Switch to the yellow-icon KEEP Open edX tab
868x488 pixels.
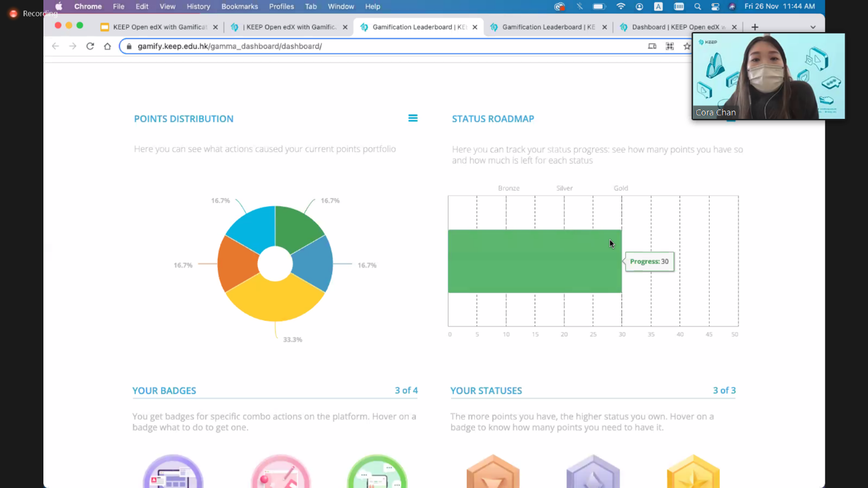159,27
